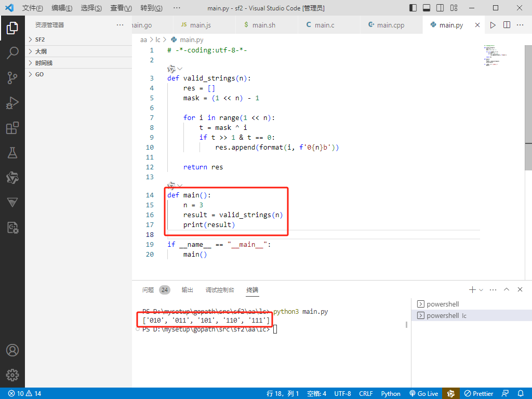Screen dimensions: 532x399
Task: Select the powershell lc terminal entry
Action: (x=472, y=315)
